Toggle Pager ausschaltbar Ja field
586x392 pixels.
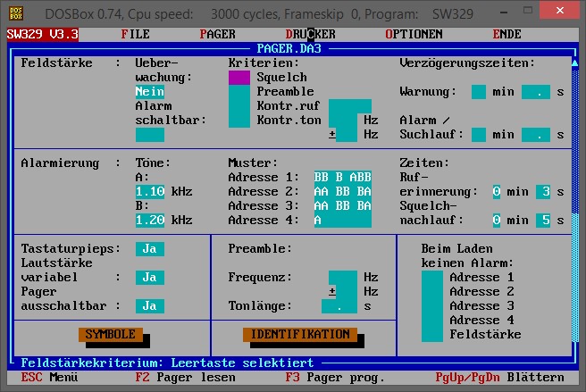tap(149, 306)
